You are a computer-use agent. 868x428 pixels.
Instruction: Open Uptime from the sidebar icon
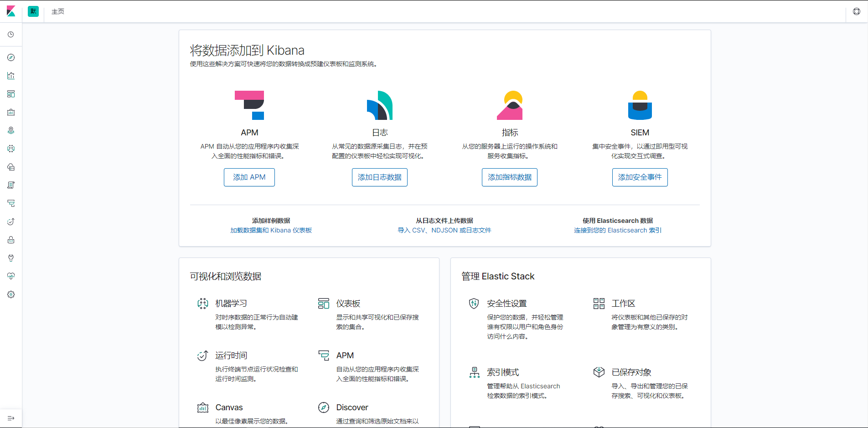point(11,222)
